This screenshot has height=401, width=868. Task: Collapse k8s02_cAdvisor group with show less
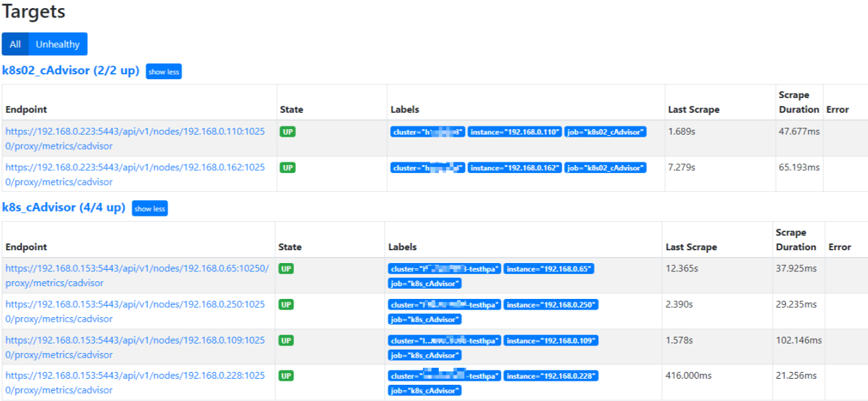[x=164, y=72]
